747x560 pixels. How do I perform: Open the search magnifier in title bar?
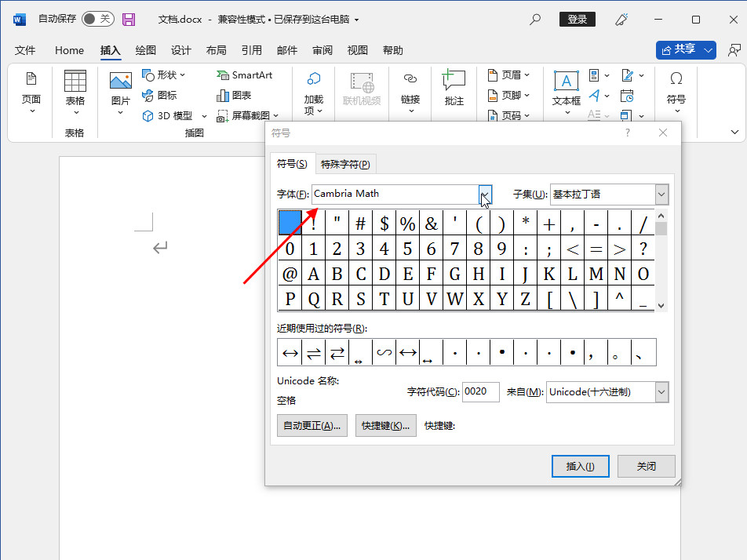pos(535,19)
